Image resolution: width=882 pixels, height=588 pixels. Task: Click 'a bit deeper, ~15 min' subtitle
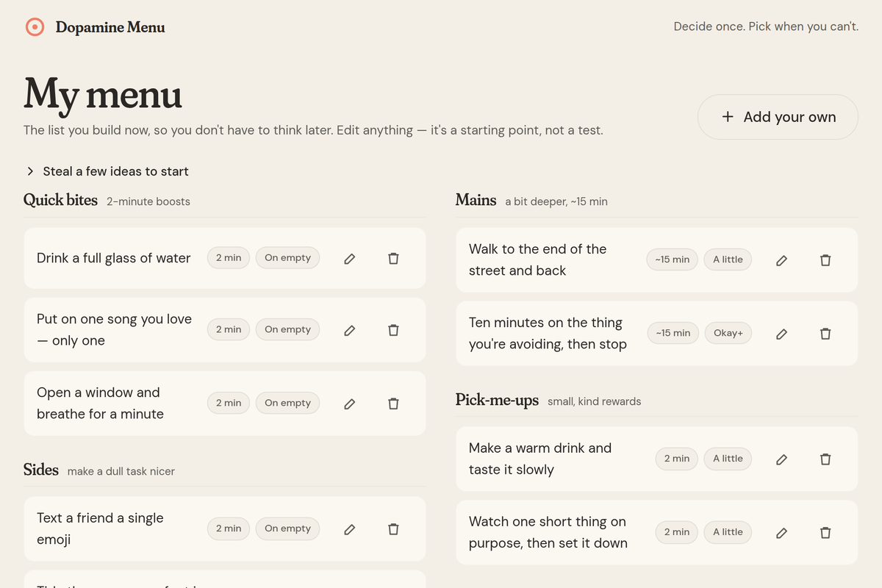pyautogui.click(x=556, y=201)
